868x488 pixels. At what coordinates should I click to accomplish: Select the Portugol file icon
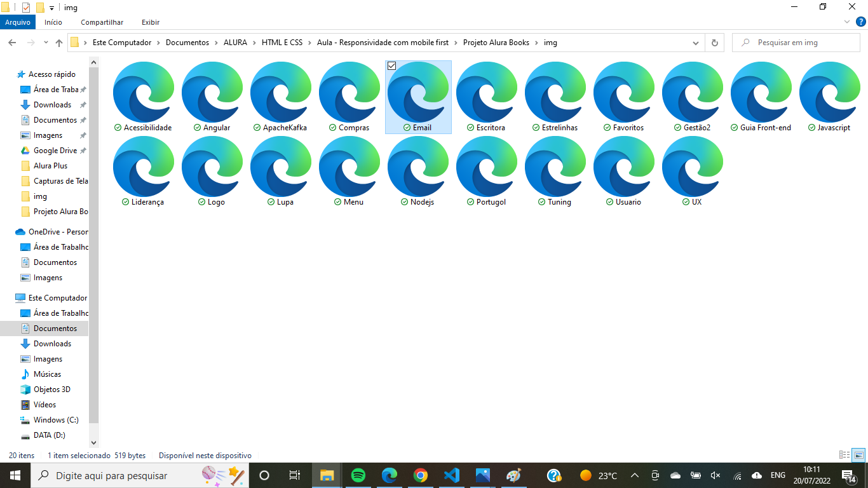click(487, 166)
